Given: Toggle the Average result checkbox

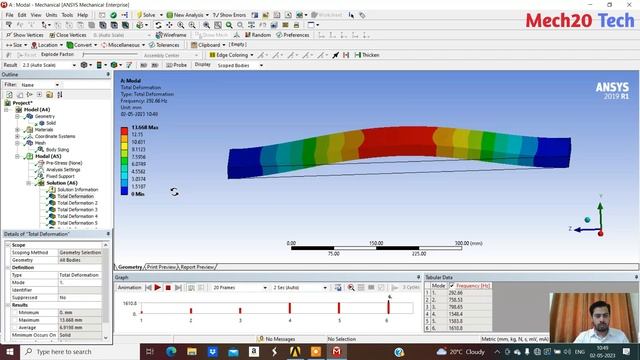Looking at the screenshot, I should click(x=14, y=328).
